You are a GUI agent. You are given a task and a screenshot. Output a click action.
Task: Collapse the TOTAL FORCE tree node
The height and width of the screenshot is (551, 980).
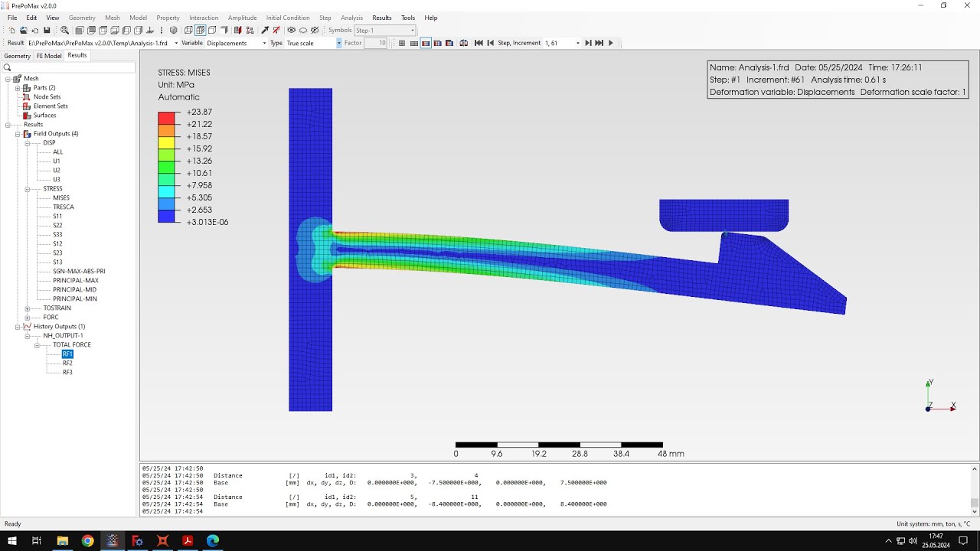coord(37,344)
